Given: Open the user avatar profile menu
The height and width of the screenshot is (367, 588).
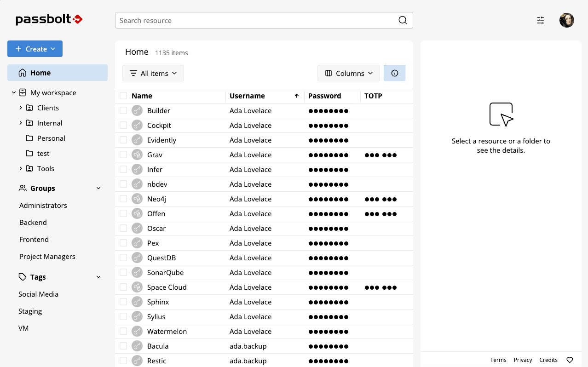Looking at the screenshot, I should [567, 20].
